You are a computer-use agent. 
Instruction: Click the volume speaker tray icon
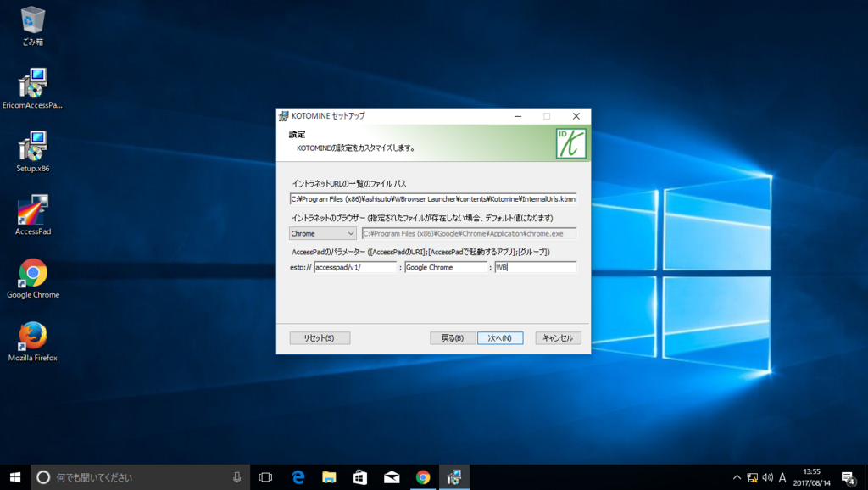(x=767, y=477)
